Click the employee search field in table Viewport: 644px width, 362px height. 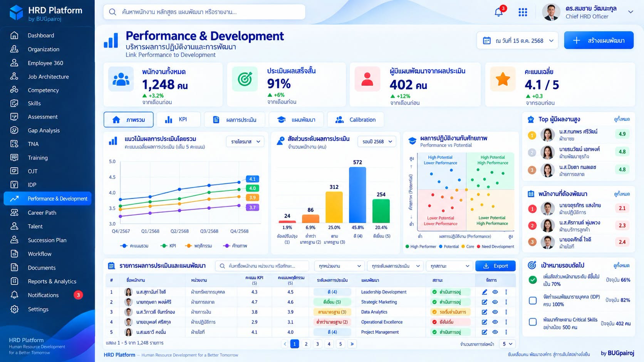262,266
